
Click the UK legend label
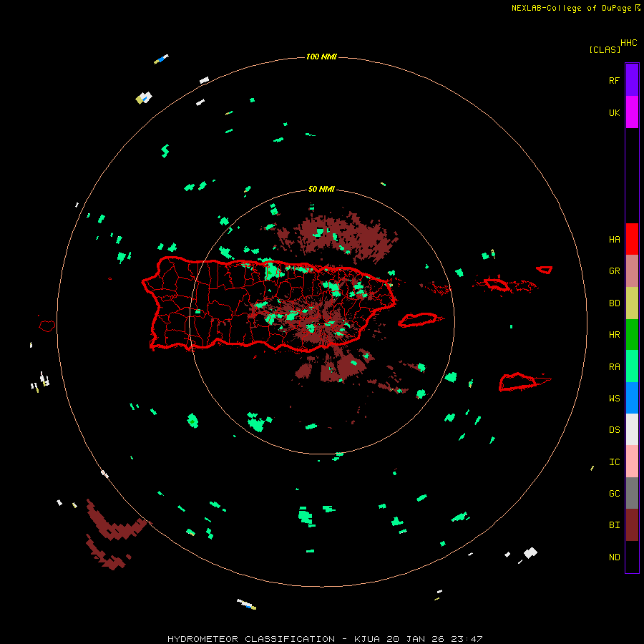tap(614, 112)
